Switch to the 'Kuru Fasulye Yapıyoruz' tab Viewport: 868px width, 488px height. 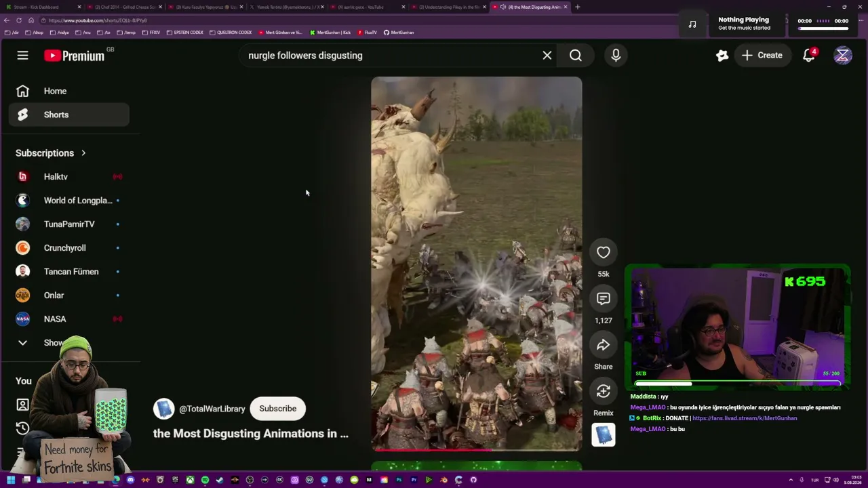point(204,7)
